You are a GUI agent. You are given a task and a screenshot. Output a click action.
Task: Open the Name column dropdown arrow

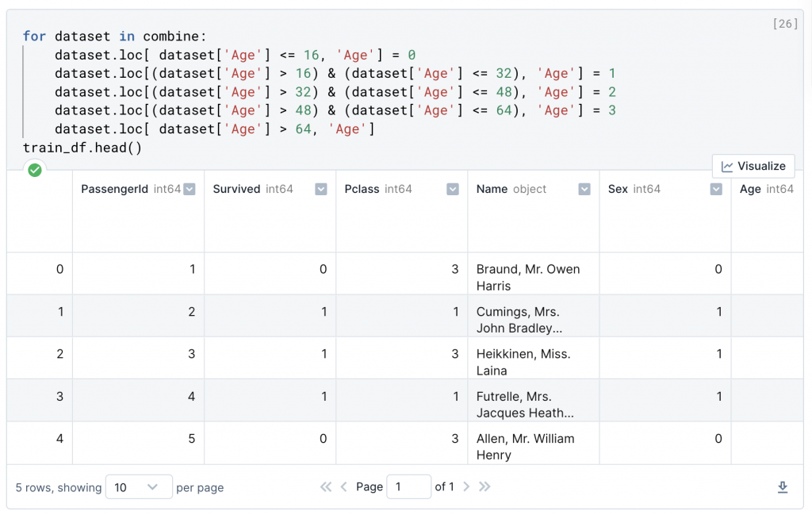point(584,189)
